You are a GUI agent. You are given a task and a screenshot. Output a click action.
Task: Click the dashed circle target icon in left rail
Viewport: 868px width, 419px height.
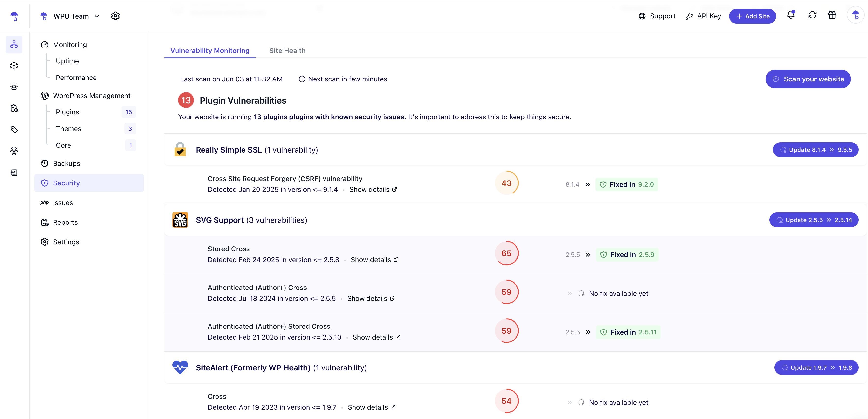pyautogui.click(x=14, y=66)
